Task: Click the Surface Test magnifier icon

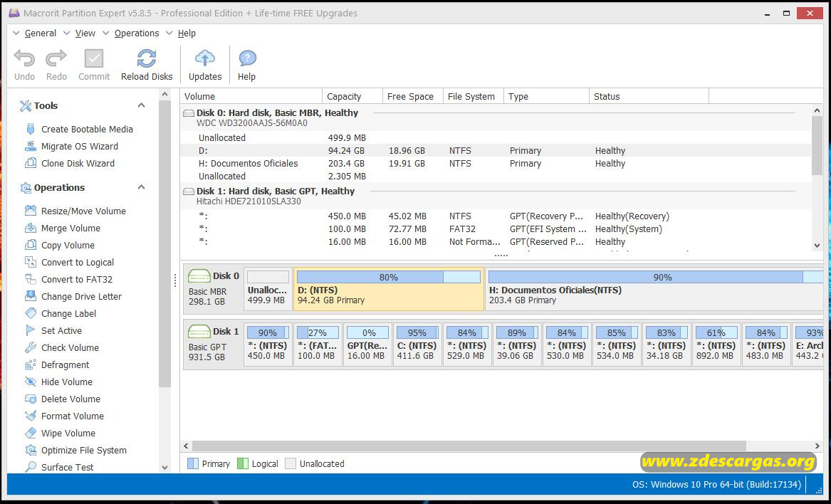Action: point(31,467)
